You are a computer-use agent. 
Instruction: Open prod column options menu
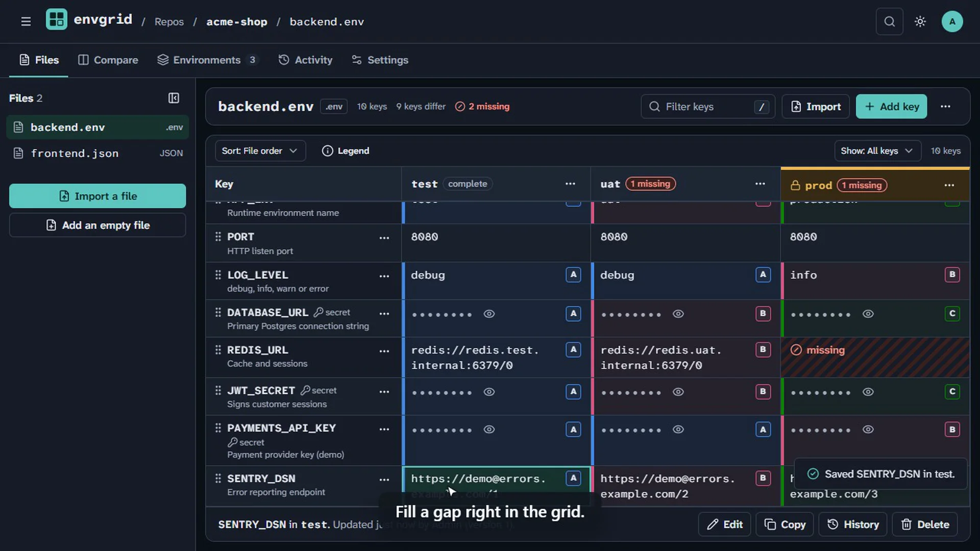[949, 185]
